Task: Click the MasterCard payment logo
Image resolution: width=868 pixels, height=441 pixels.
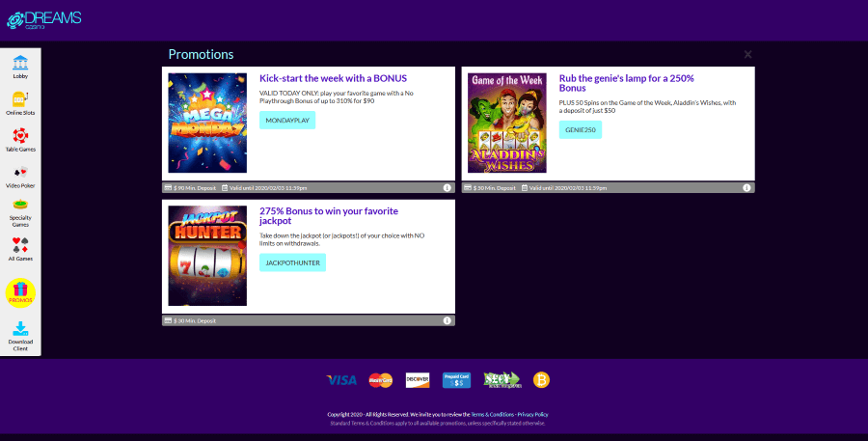Action: point(381,380)
